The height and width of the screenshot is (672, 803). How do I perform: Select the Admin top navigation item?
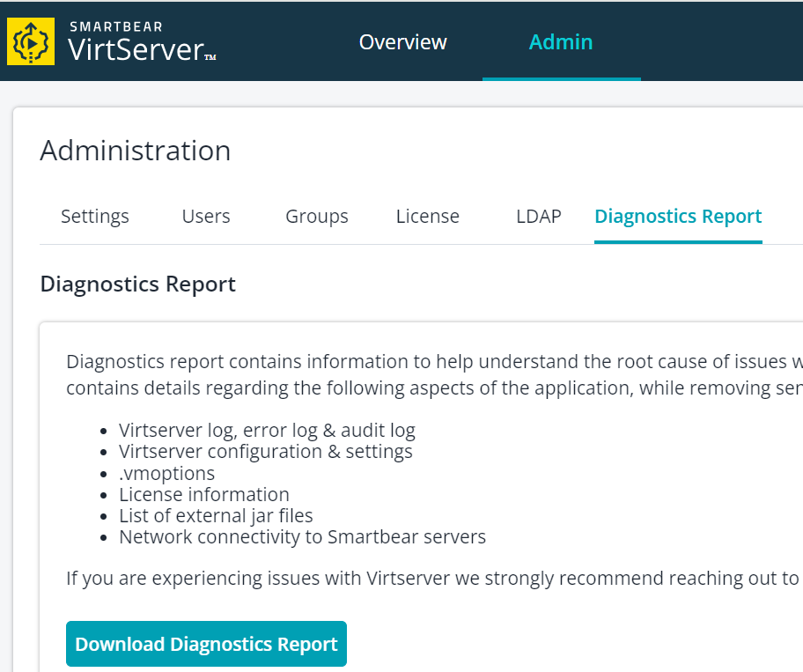pos(561,42)
